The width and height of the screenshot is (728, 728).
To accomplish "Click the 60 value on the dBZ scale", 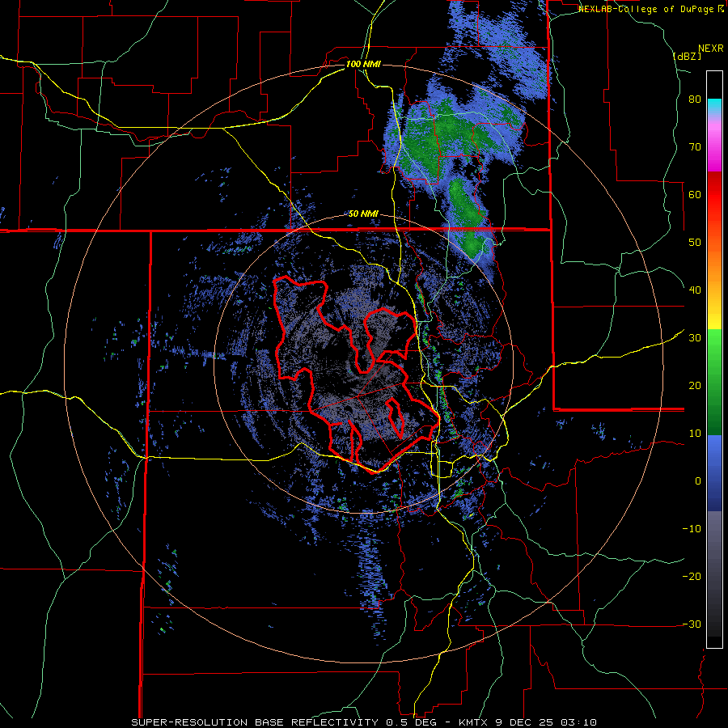I will [x=695, y=194].
